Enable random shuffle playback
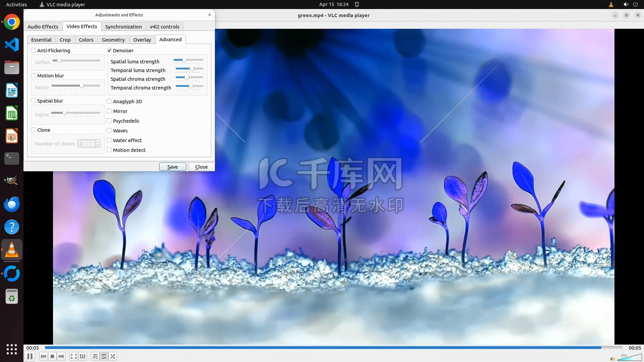Screen dimensions: 644x362 [113, 356]
